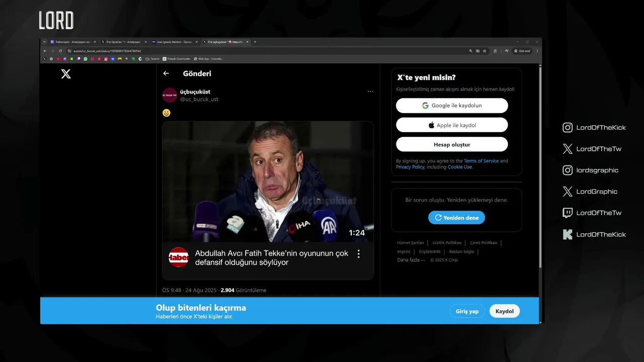Close the Trabzonspor - Antalyaspor tab
The image size is (644, 362).
click(95, 42)
